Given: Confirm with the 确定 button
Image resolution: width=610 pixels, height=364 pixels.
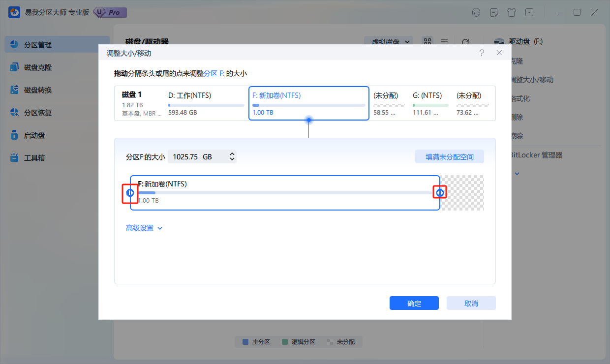Looking at the screenshot, I should 414,303.
